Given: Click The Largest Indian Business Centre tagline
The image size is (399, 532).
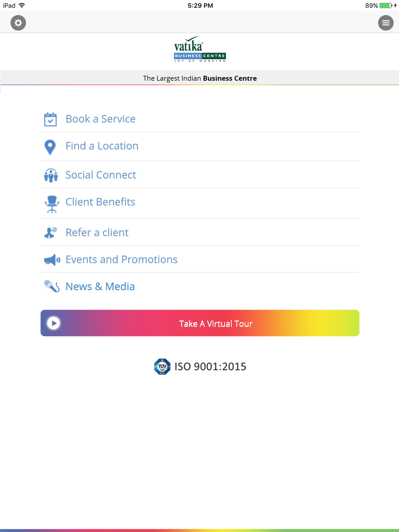Looking at the screenshot, I should point(200,78).
